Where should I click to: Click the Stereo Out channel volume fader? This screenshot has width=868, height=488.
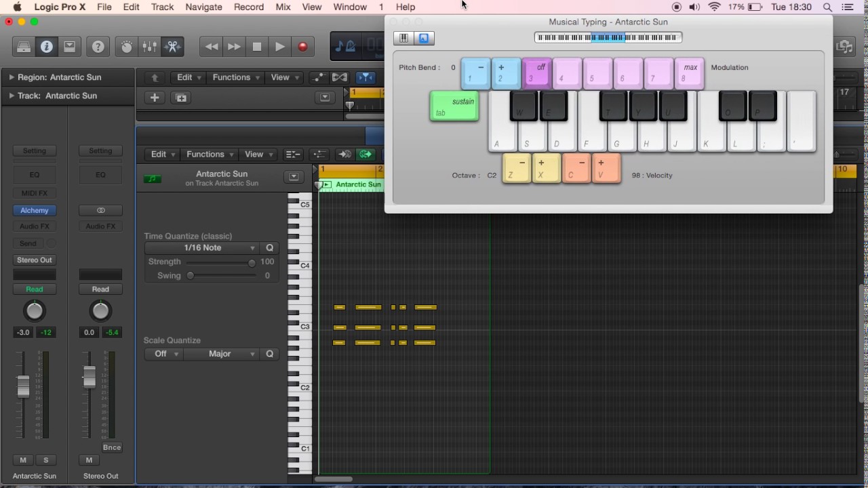pyautogui.click(x=89, y=377)
